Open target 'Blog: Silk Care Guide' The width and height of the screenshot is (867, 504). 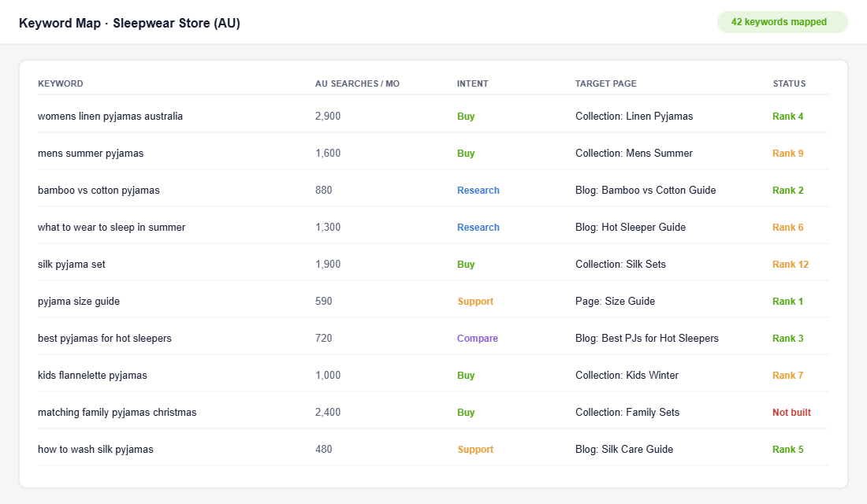(x=623, y=450)
